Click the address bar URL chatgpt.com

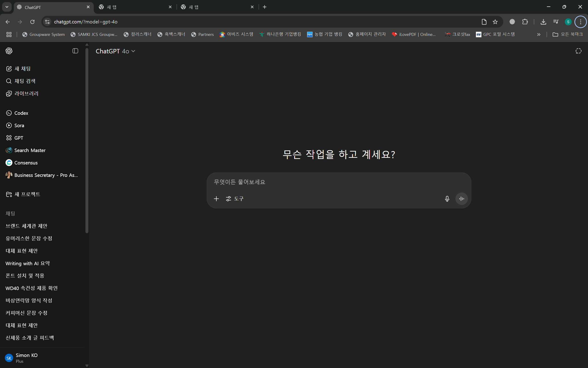86,22
